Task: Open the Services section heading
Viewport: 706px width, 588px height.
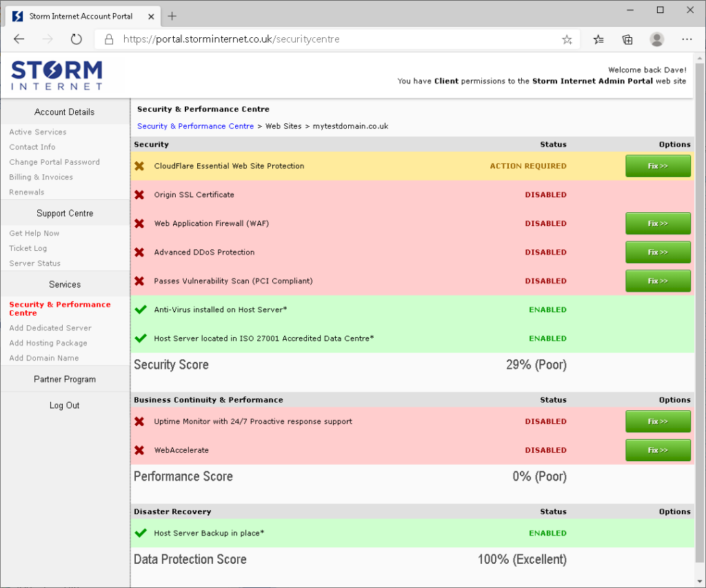Action: pyautogui.click(x=64, y=285)
